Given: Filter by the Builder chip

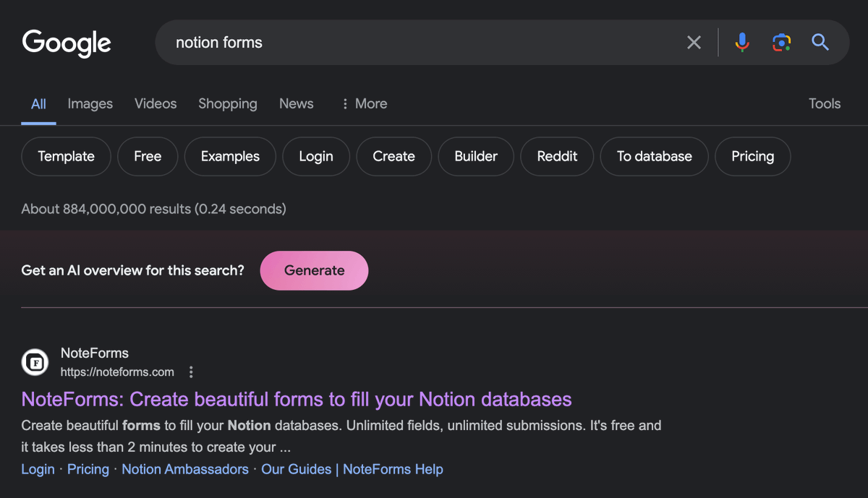Looking at the screenshot, I should 476,156.
